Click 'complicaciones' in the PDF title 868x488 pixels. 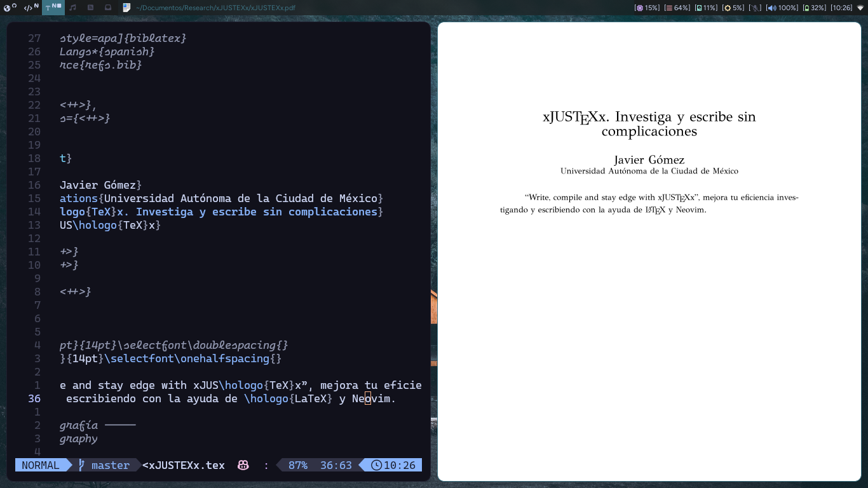(649, 132)
